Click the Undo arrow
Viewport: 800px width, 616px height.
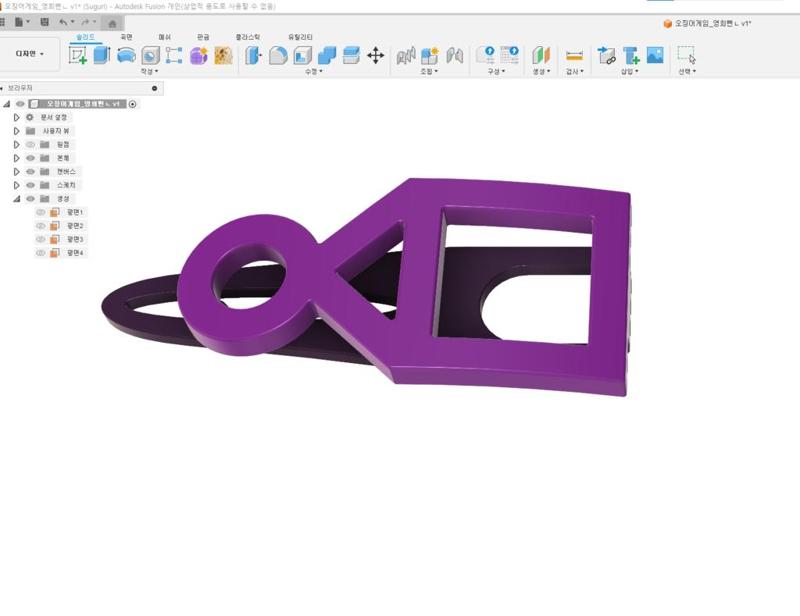(63, 22)
